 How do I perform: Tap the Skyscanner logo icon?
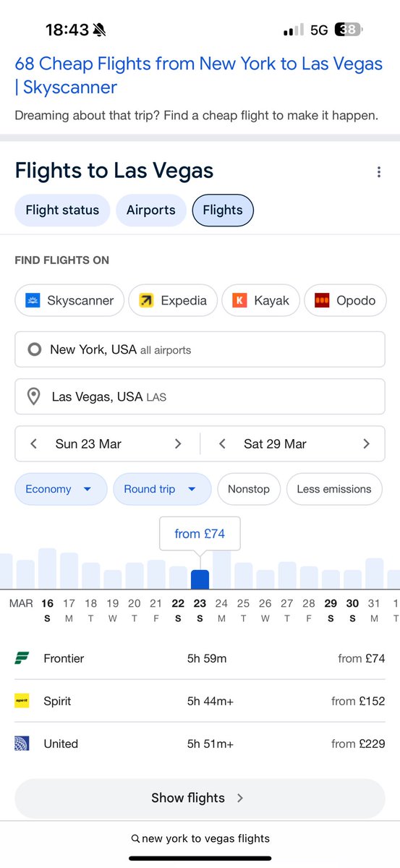tap(33, 300)
